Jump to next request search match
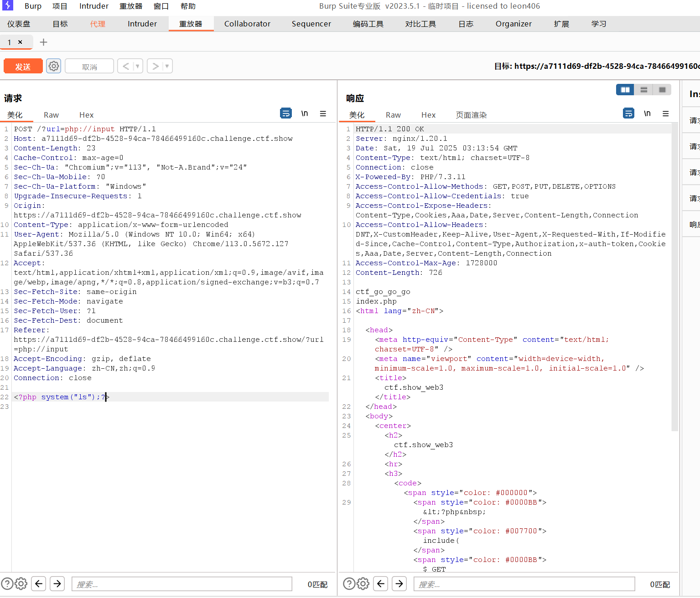Screen dimensions: 700x598 57,583
